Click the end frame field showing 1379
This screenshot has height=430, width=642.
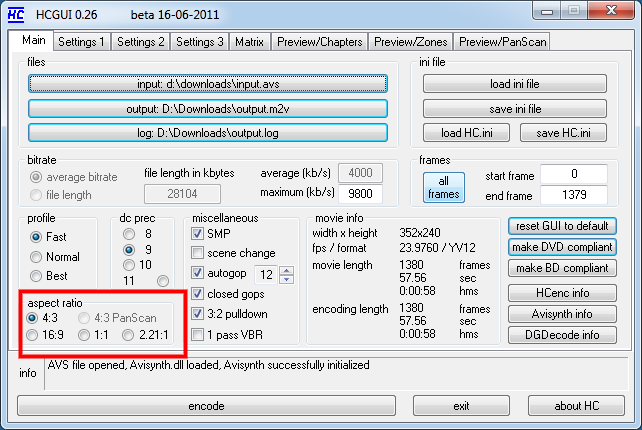[574, 195]
